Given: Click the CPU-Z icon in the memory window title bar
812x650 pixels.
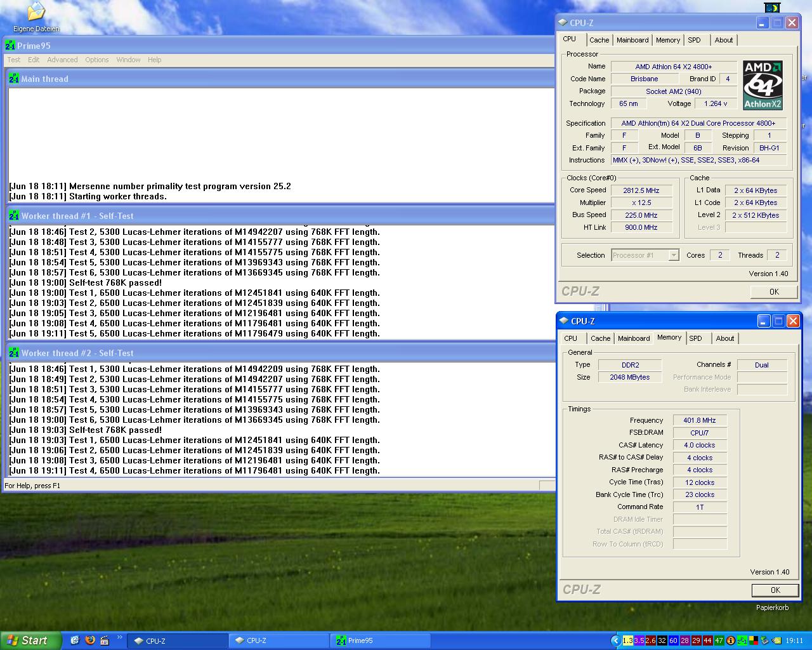Looking at the screenshot, I should 564,321.
